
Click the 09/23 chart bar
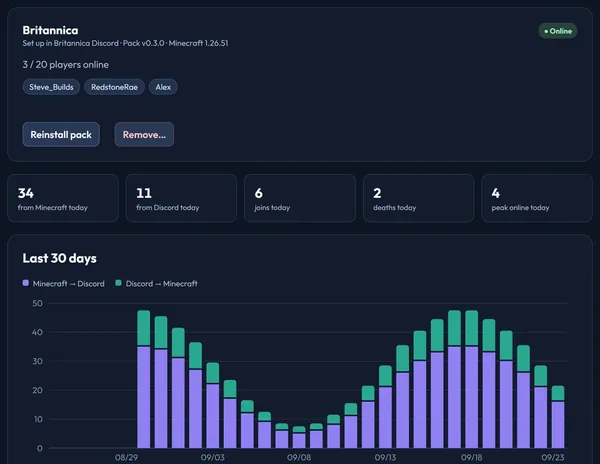click(x=558, y=417)
